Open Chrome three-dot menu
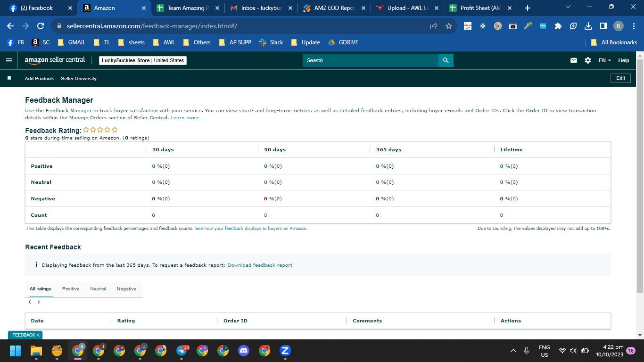This screenshot has width=644, height=362. click(x=634, y=26)
